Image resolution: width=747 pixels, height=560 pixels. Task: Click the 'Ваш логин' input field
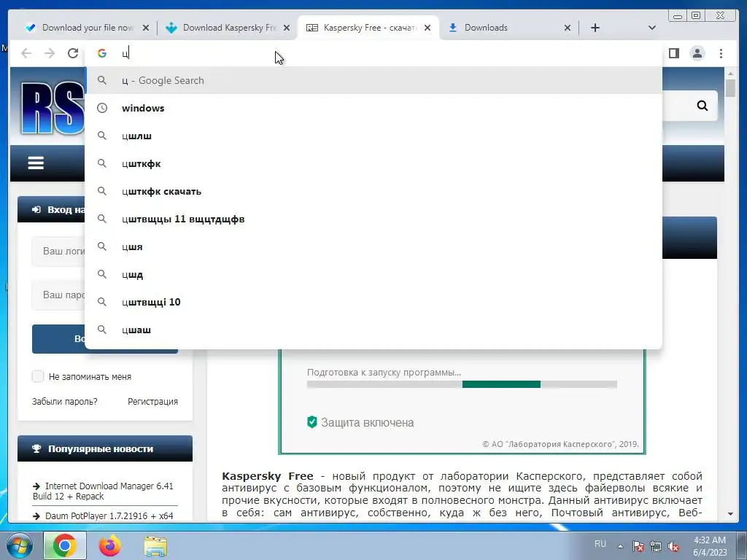click(58, 251)
